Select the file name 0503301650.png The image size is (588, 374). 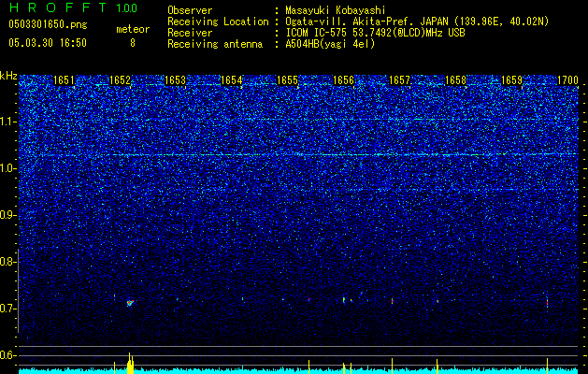tap(48, 24)
